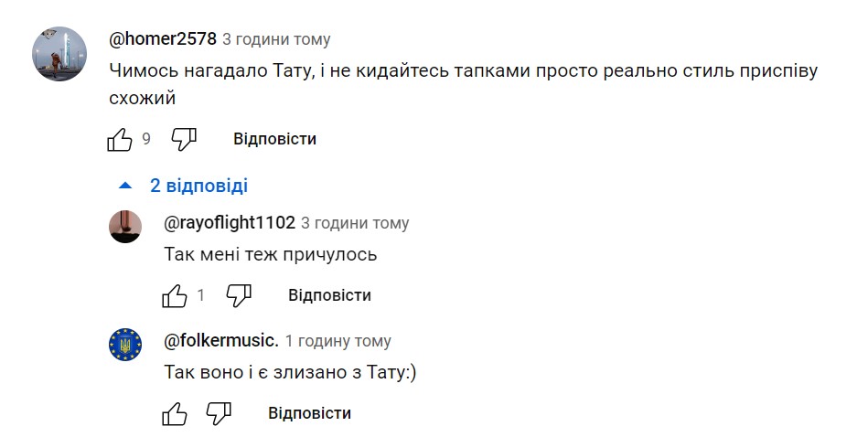Dislike the comment by @homer2578

[x=184, y=140]
